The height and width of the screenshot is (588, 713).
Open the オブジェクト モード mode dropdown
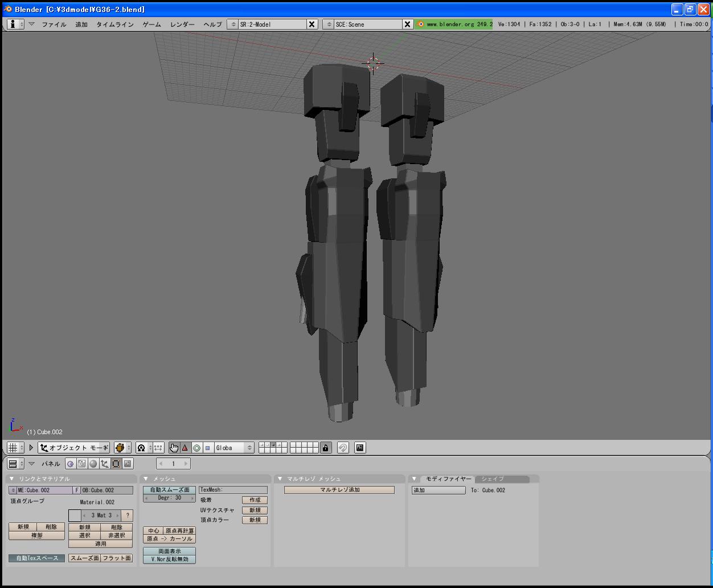click(74, 448)
